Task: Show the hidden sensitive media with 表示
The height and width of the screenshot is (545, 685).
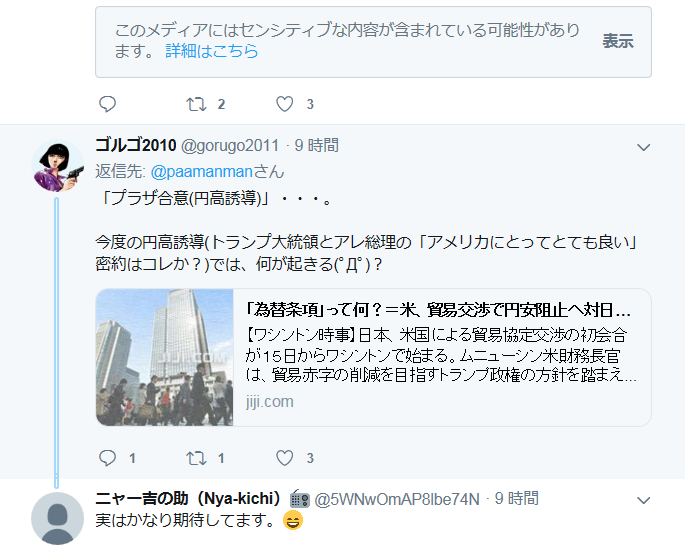Action: click(618, 41)
